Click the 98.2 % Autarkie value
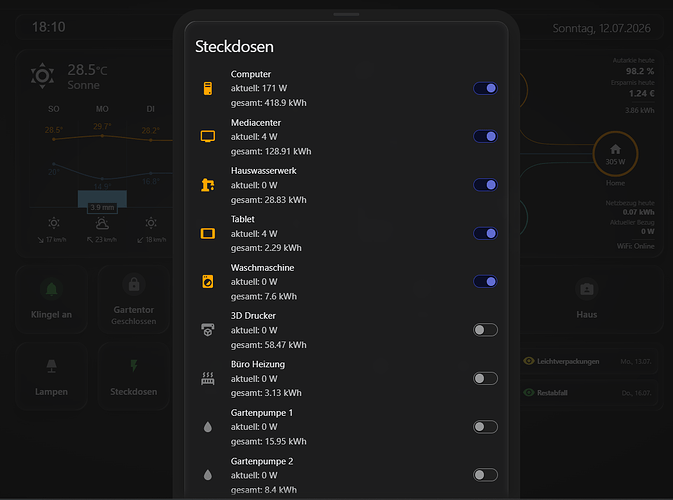The height and width of the screenshot is (500, 673). 640,71
